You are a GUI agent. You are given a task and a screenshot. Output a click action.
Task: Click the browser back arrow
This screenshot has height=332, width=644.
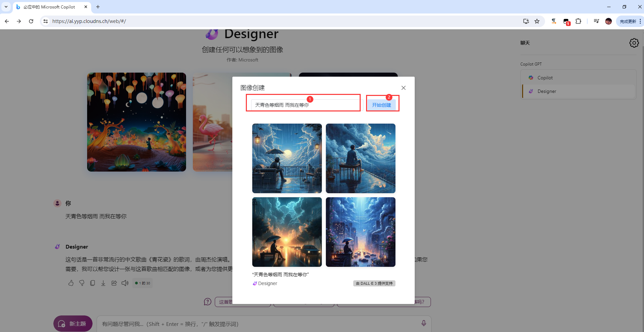(x=7, y=21)
